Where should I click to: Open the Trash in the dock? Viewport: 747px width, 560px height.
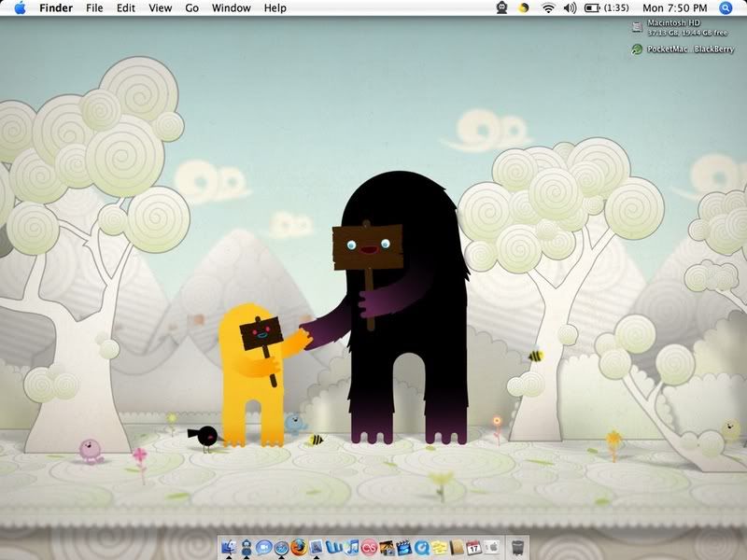click(x=518, y=548)
